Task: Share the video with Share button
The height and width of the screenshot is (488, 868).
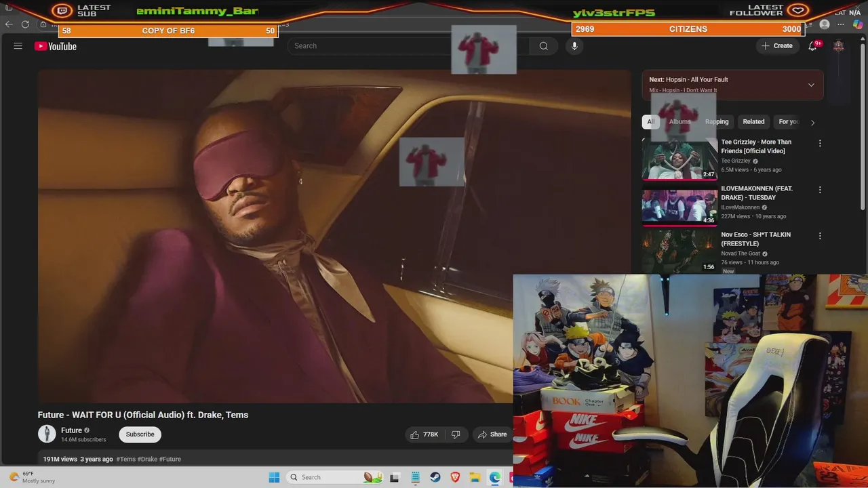Action: pyautogui.click(x=492, y=434)
